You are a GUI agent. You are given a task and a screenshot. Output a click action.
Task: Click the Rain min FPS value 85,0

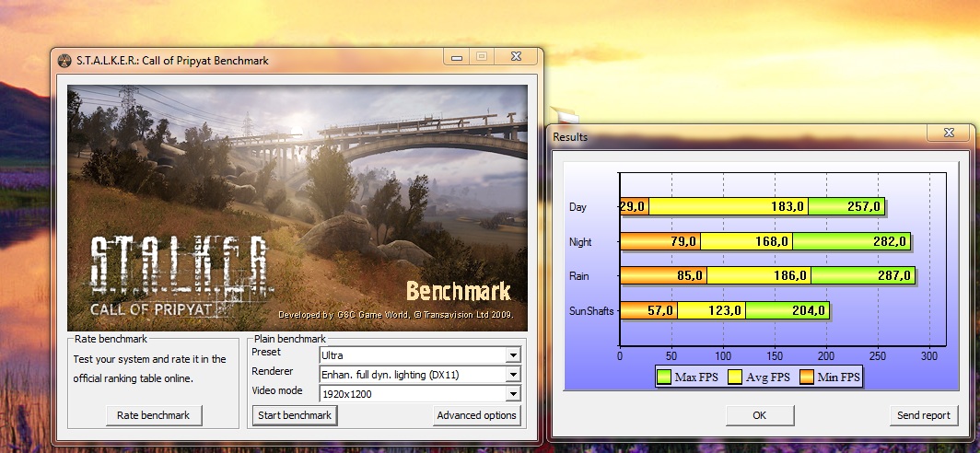690,275
